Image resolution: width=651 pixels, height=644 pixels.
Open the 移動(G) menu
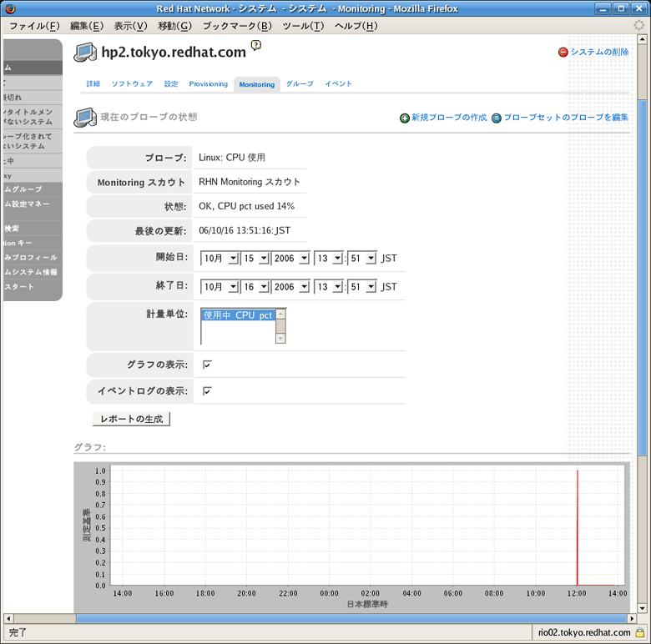(x=174, y=26)
